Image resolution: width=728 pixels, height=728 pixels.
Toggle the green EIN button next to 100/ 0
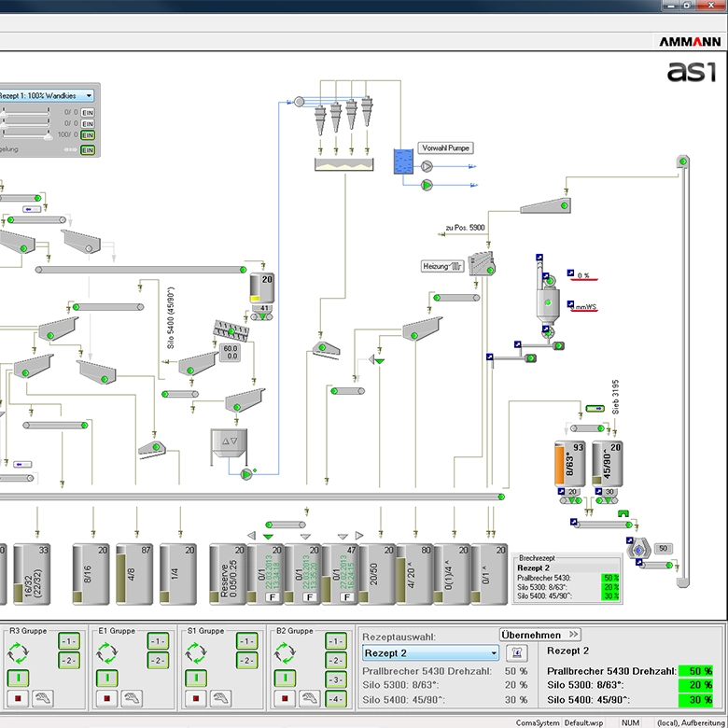(88, 135)
